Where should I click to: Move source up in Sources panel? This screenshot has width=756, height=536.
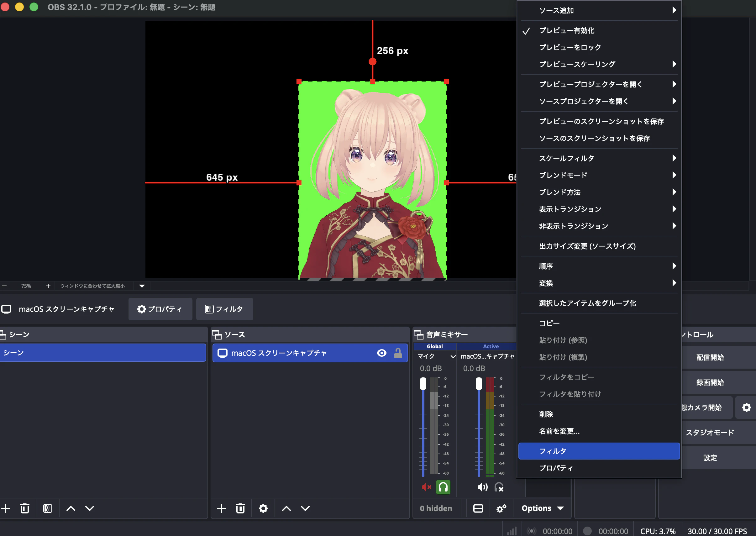pos(286,508)
